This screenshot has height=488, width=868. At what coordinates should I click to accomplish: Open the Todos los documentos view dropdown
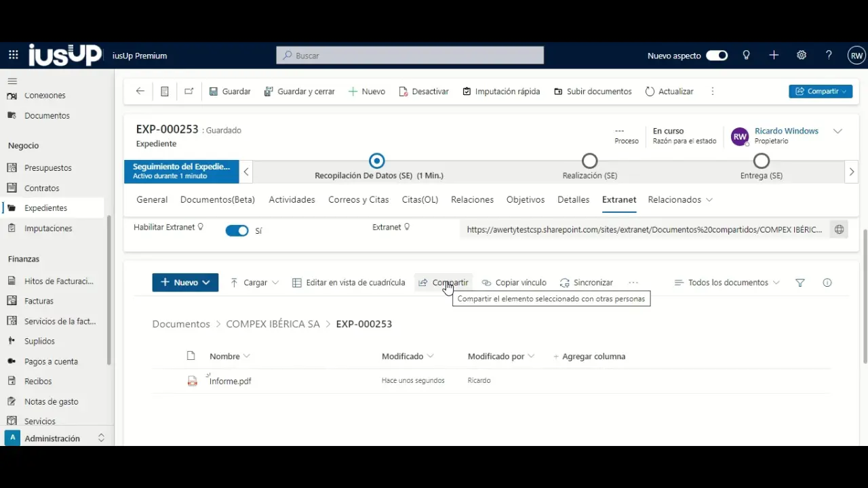[728, 283]
